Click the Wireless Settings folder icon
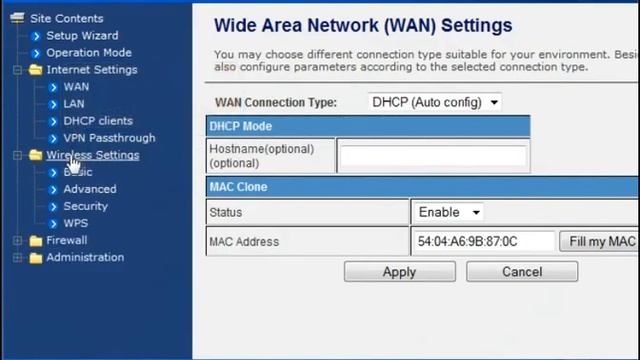640x360 pixels. coord(36,155)
